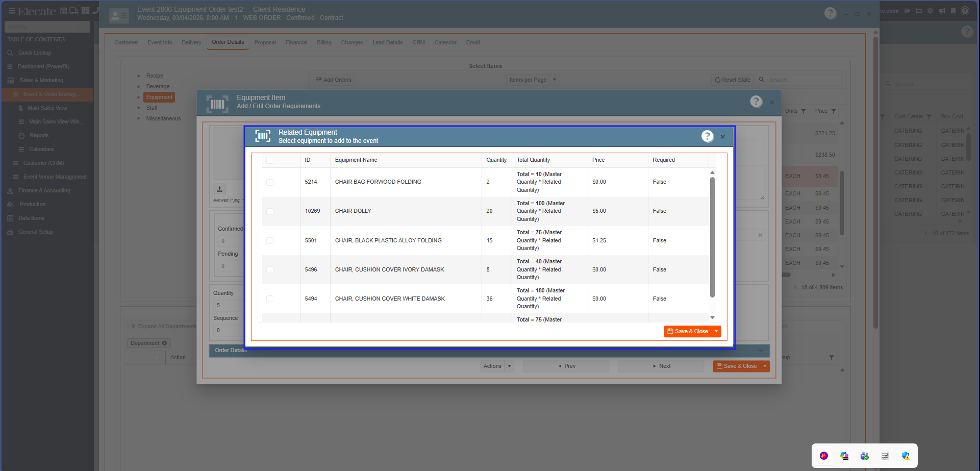Click the upload image icon in Equipment Item

click(x=220, y=189)
